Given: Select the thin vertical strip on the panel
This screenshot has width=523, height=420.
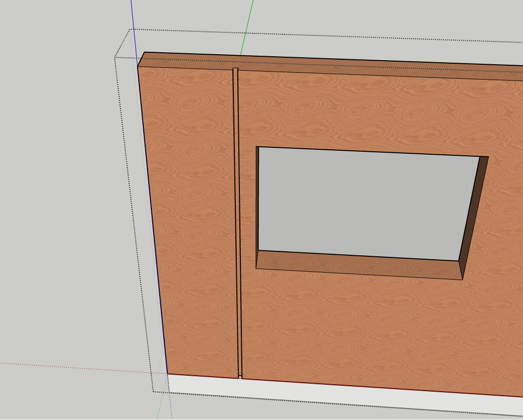Looking at the screenshot, I should 237,224.
